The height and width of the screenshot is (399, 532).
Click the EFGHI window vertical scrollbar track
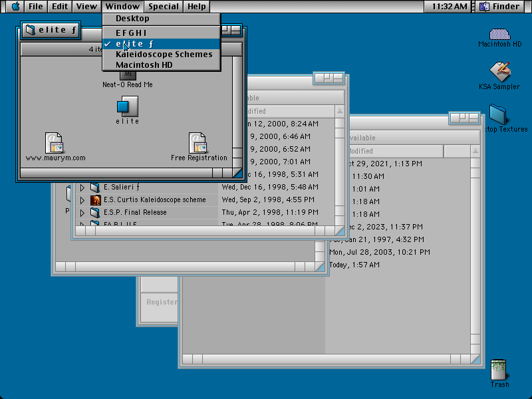coord(340,172)
